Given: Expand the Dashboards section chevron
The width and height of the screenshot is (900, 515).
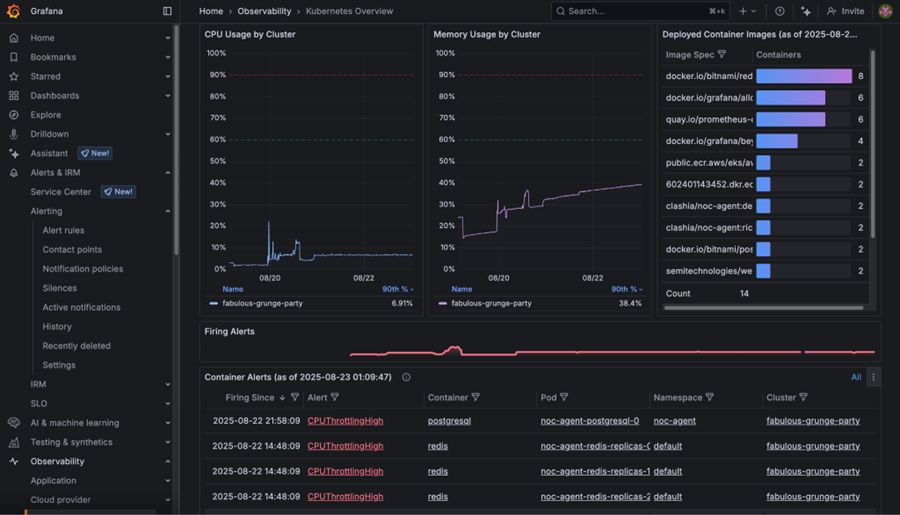Looking at the screenshot, I should 168,95.
